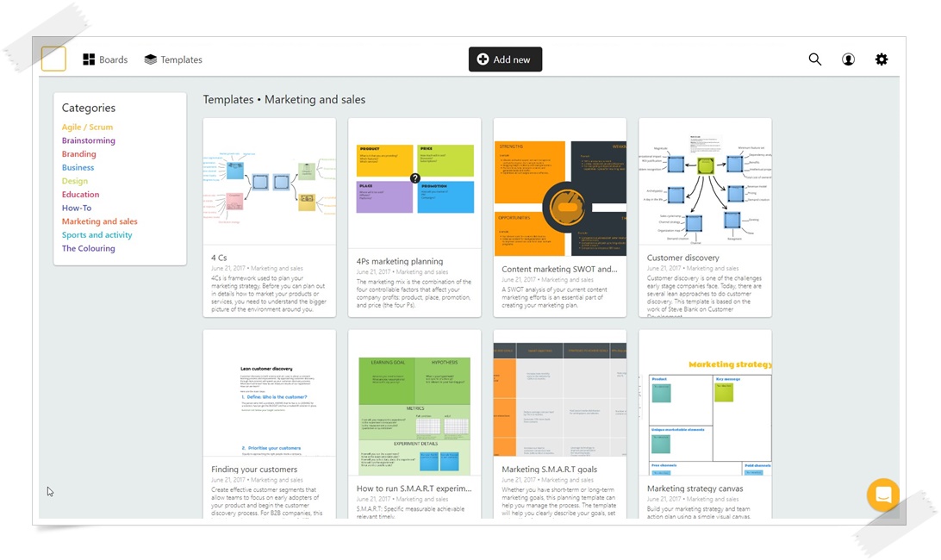941x560 pixels.
Task: Open the 4Ps marketing planning template
Action: click(414, 182)
